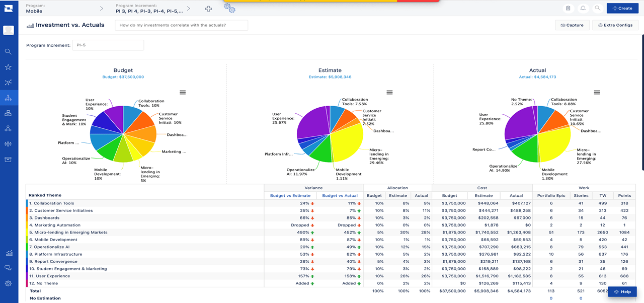Viewport: 644px width, 303px height.
Task: Click the 'Portfolio Epic' column header
Action: (551, 195)
